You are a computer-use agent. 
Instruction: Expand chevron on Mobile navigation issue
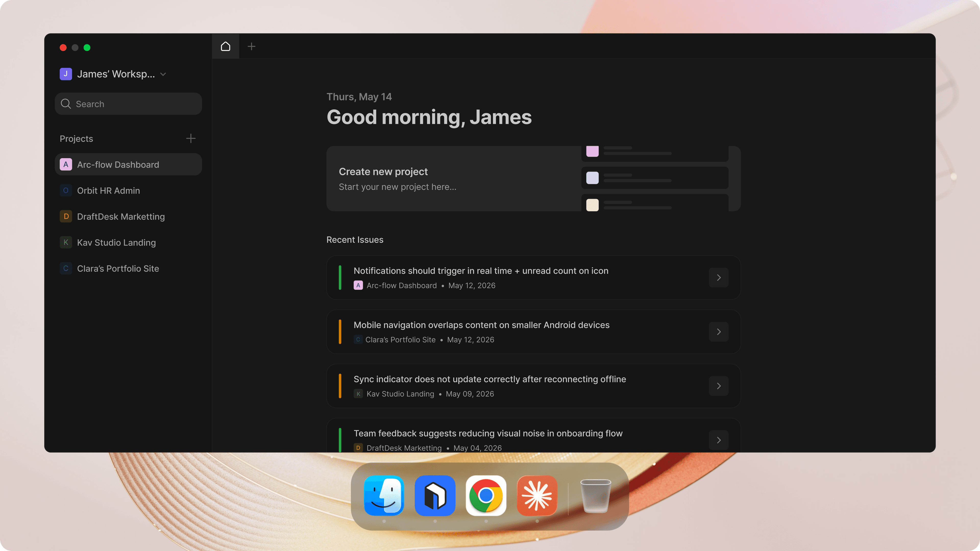tap(719, 332)
